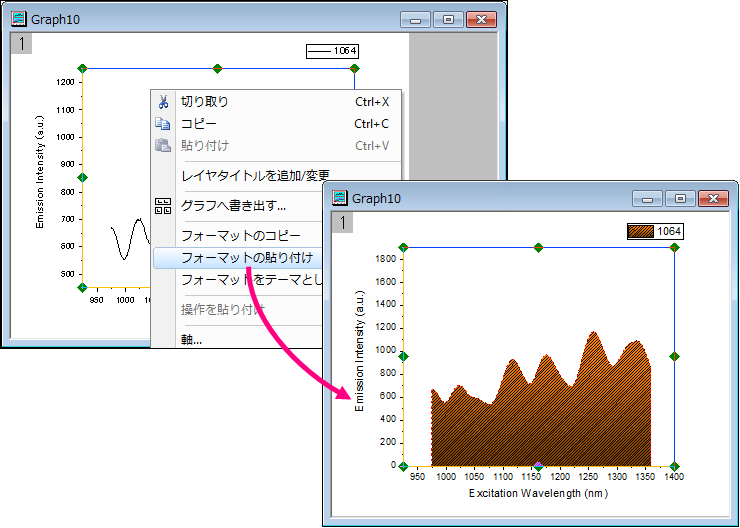
Task: Click the 1064 legend in front graph
Action: 655,232
